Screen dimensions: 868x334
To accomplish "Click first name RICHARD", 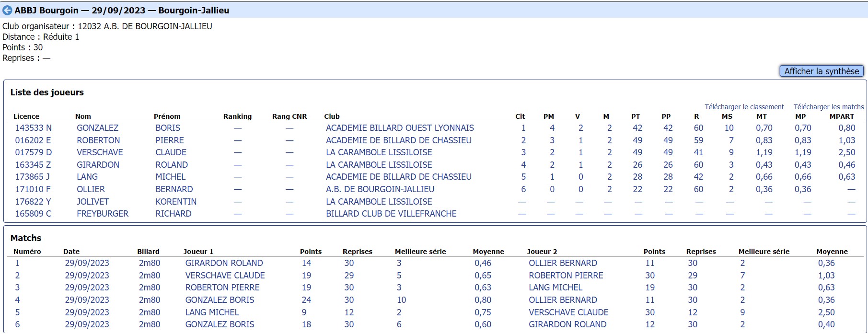I will [173, 214].
